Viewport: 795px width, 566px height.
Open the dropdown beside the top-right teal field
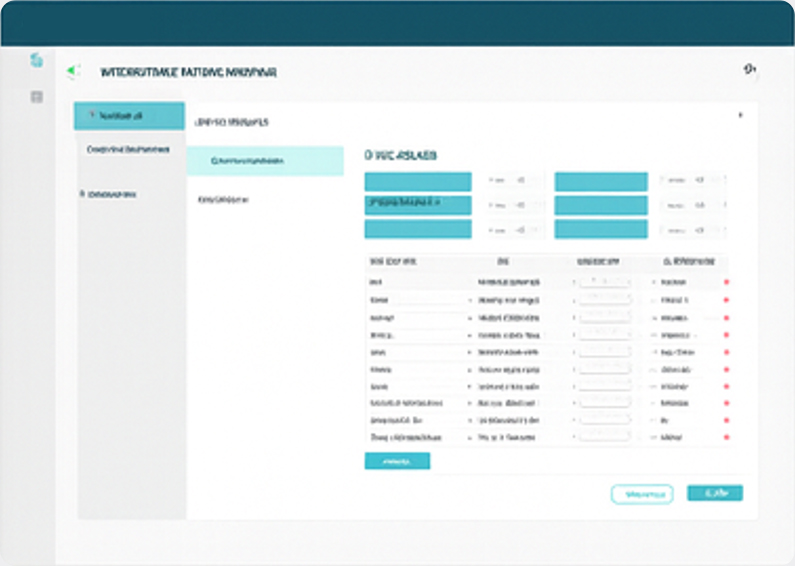690,181
